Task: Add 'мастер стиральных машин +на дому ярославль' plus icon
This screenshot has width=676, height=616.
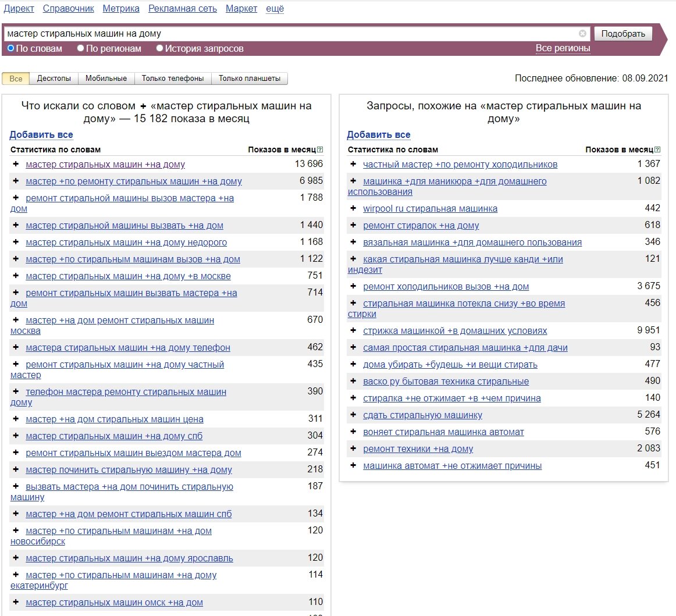Action: (x=16, y=558)
